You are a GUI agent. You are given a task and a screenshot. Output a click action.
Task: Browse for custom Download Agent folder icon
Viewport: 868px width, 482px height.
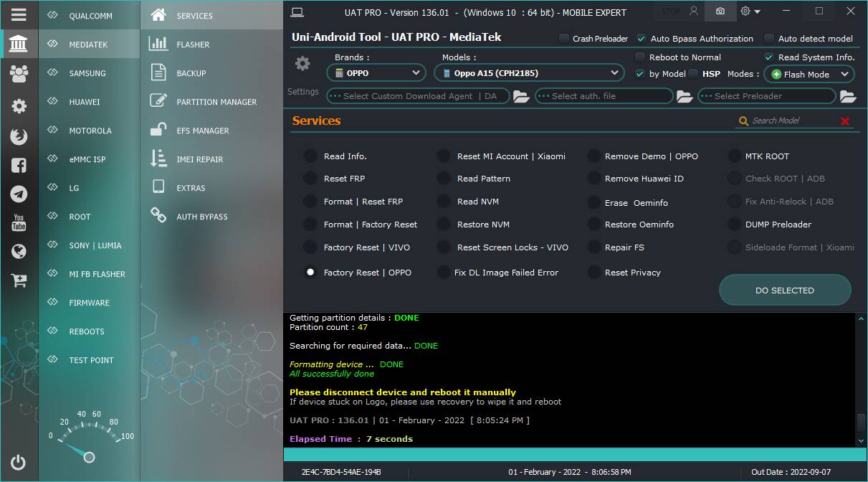point(521,96)
